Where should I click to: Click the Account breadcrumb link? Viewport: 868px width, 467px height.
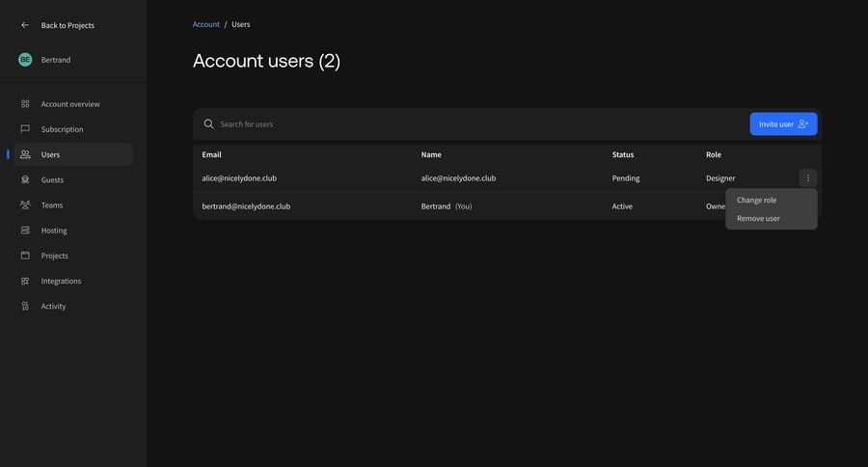click(206, 24)
